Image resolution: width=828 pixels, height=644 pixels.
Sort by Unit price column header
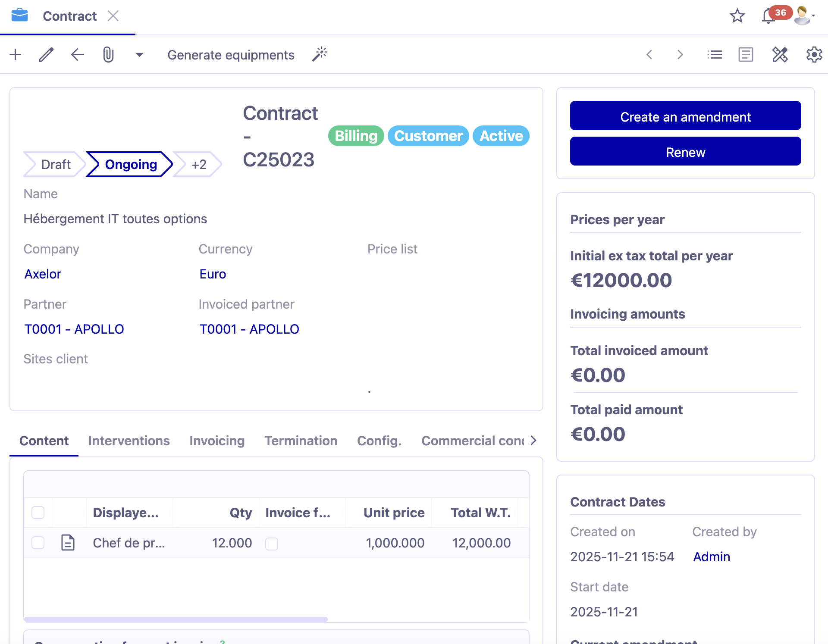click(x=389, y=513)
